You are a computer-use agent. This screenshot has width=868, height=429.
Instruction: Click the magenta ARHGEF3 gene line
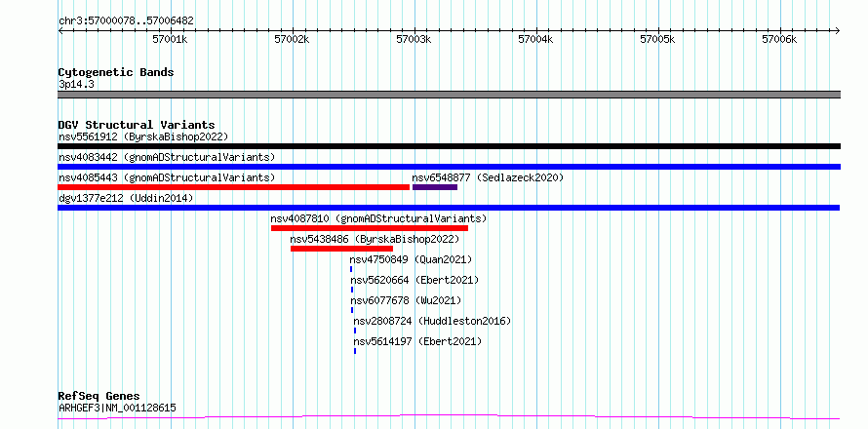449,416
